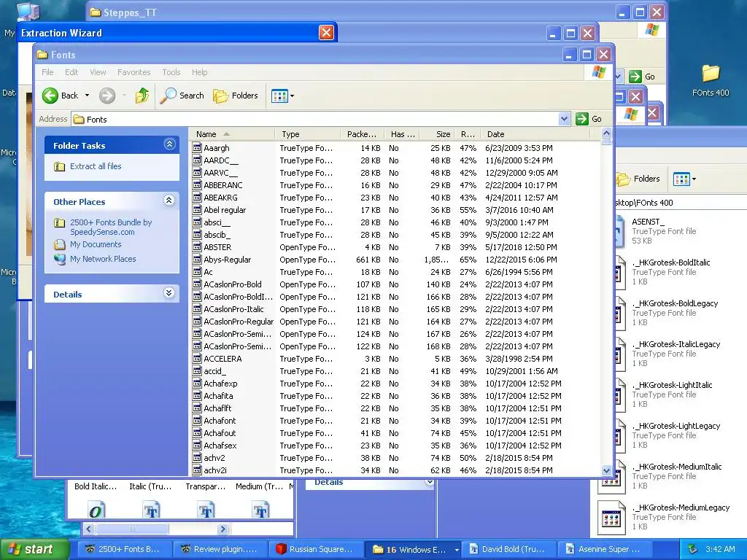
Task: Open the Views dropdown arrow in Fonts toolbar
Action: point(292,96)
